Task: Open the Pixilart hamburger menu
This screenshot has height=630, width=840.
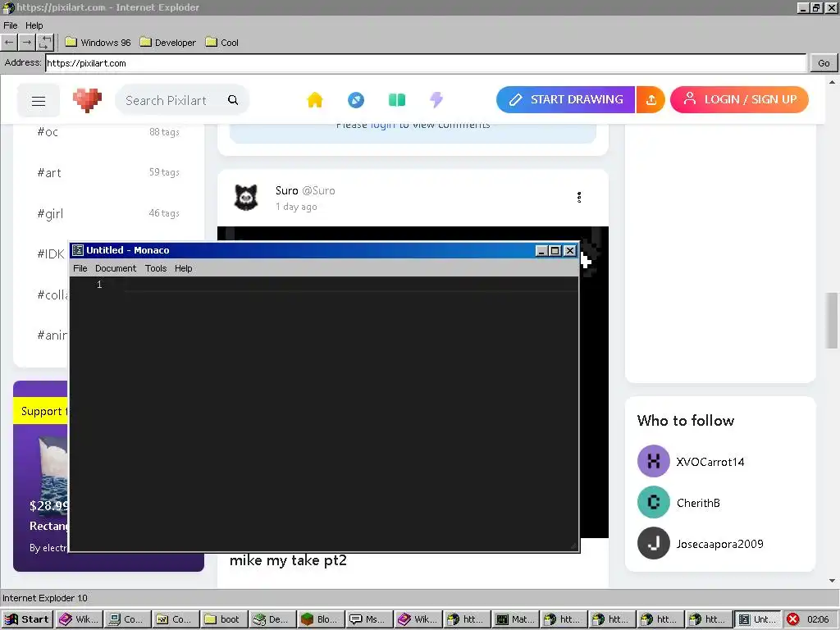Action: [39, 101]
